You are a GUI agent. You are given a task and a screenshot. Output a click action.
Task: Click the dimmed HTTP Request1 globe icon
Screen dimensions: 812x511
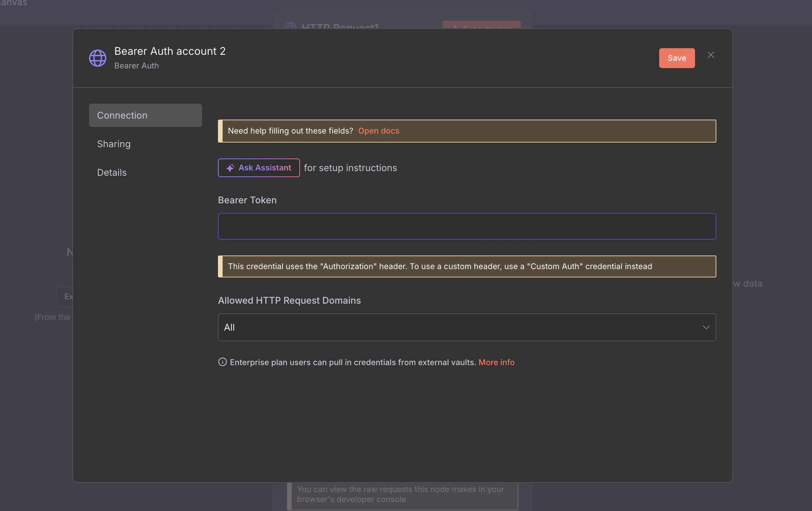pyautogui.click(x=290, y=26)
